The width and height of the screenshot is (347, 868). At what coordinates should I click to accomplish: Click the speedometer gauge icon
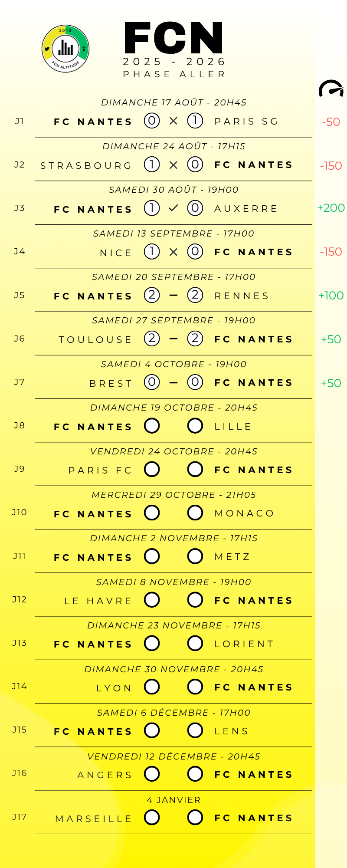[331, 89]
